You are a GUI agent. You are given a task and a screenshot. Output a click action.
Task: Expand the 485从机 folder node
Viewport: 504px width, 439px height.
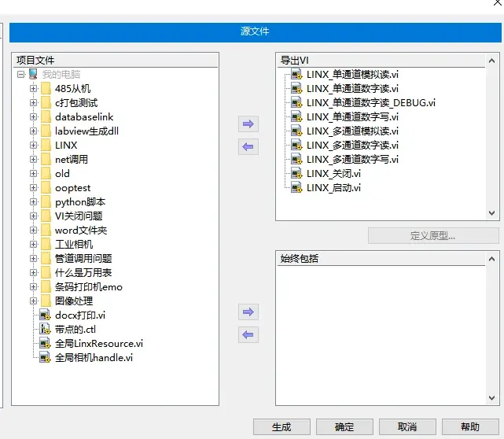click(34, 88)
